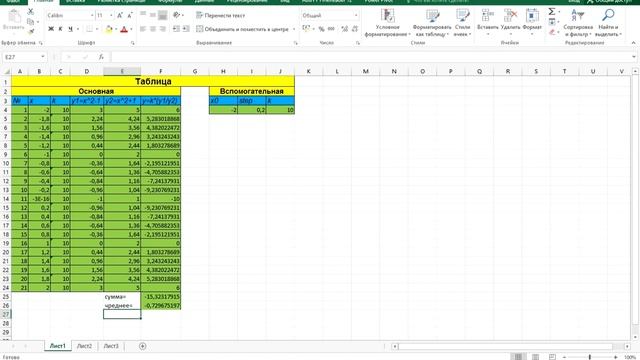This screenshot has width=640, height=360.
Task: Click the text orientation icon
Action: pos(176,15)
